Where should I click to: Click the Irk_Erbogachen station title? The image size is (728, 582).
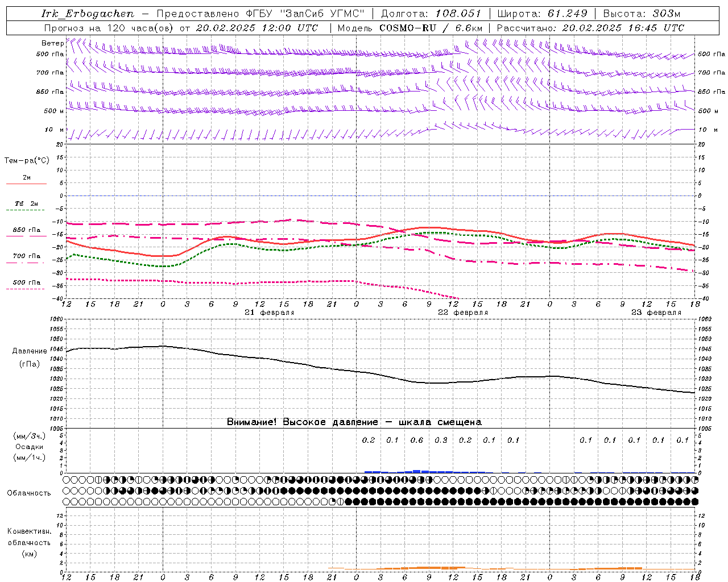coord(88,14)
